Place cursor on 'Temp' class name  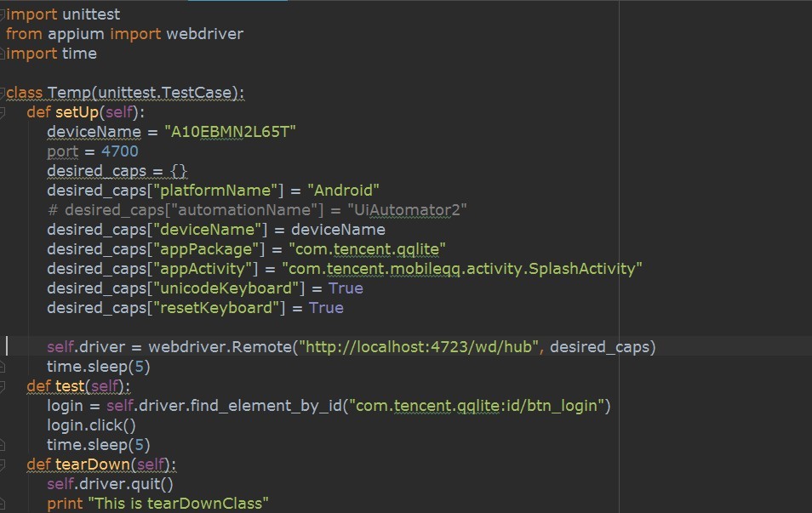click(x=70, y=93)
